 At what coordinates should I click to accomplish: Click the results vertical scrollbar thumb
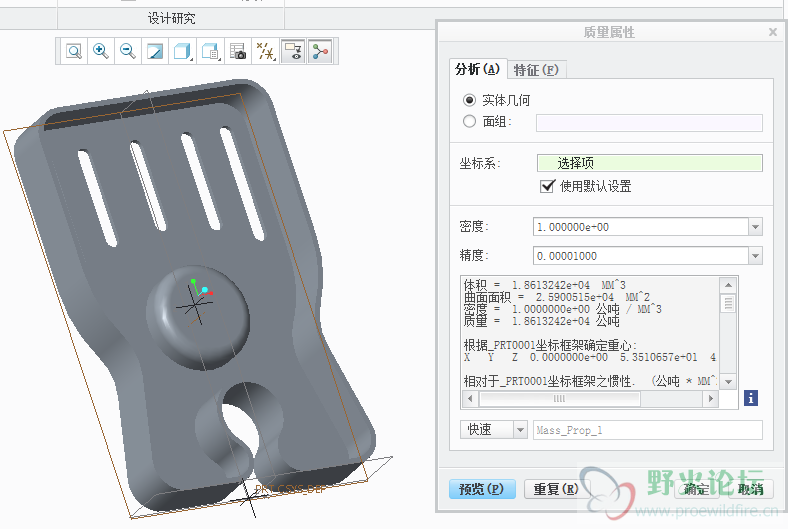tap(728, 303)
